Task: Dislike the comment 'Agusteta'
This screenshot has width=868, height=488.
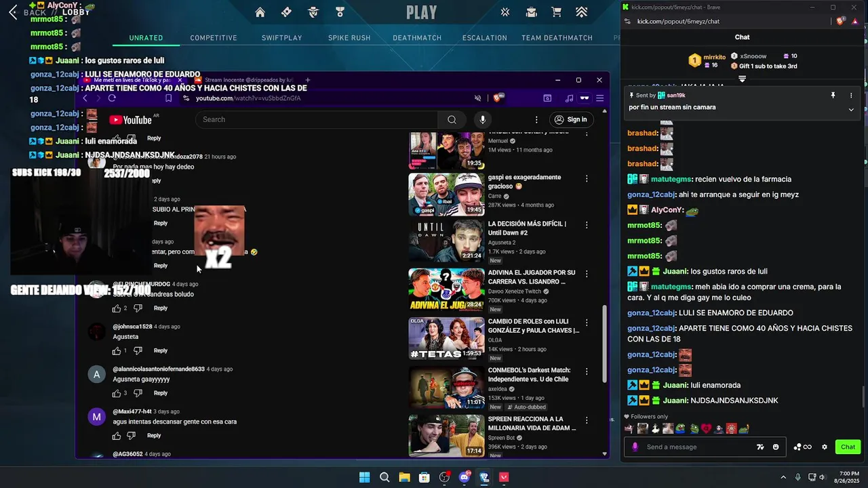Action: point(138,350)
